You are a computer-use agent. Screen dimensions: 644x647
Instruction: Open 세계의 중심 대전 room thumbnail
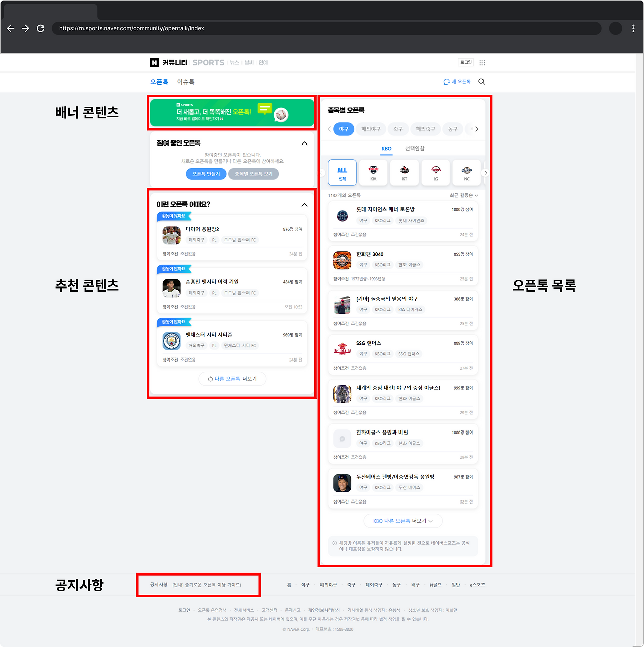tap(342, 394)
